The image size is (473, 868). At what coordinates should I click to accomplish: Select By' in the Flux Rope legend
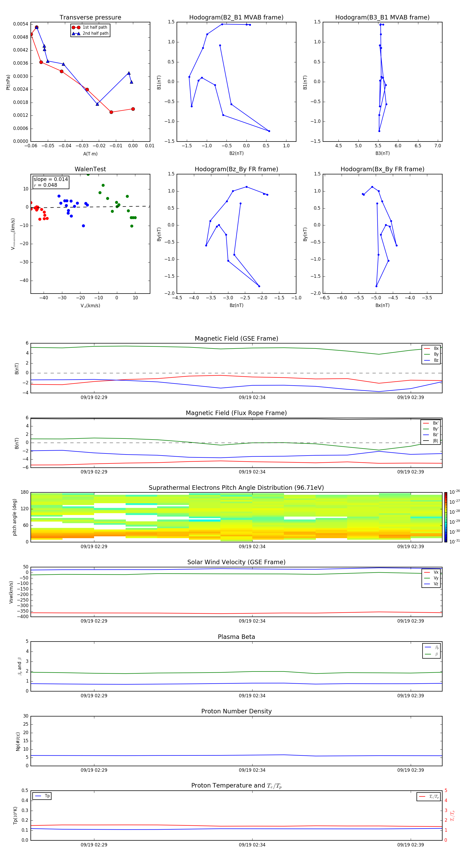coord(431,429)
